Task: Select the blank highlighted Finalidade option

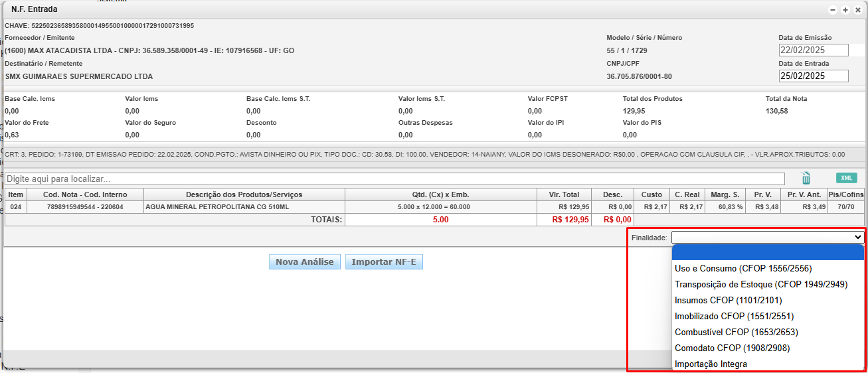Action: point(768,252)
